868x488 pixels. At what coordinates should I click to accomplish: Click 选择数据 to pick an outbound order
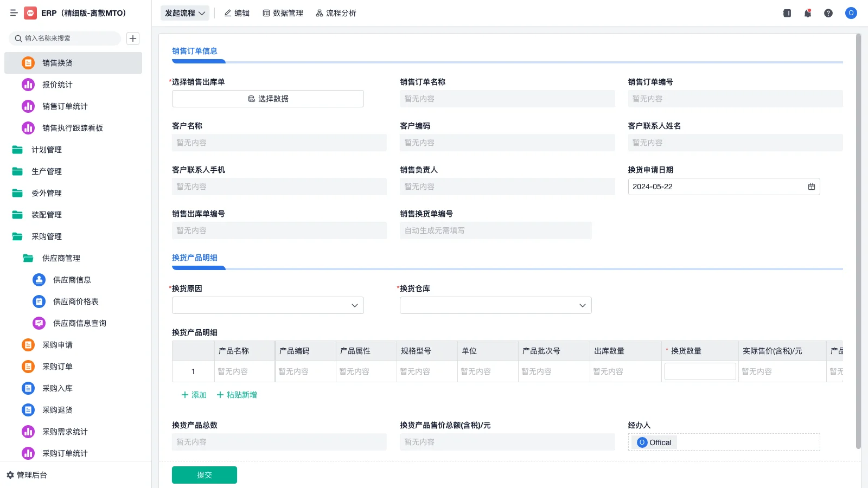click(267, 98)
